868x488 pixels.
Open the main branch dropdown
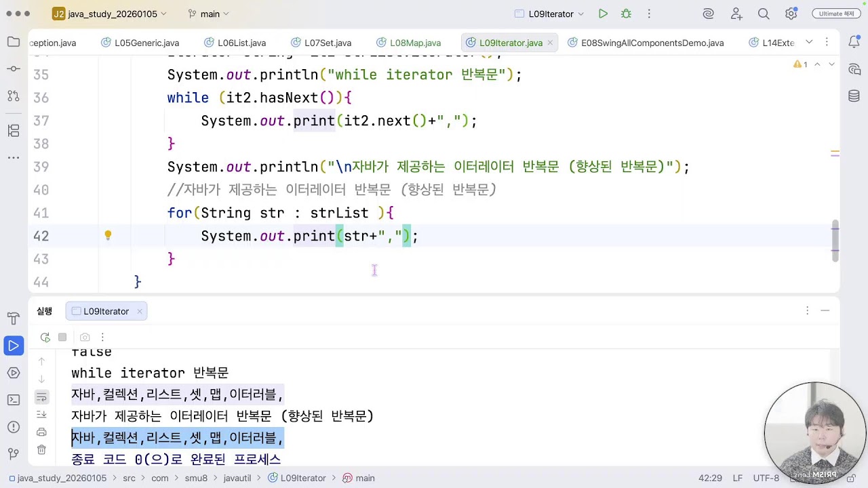(x=209, y=14)
